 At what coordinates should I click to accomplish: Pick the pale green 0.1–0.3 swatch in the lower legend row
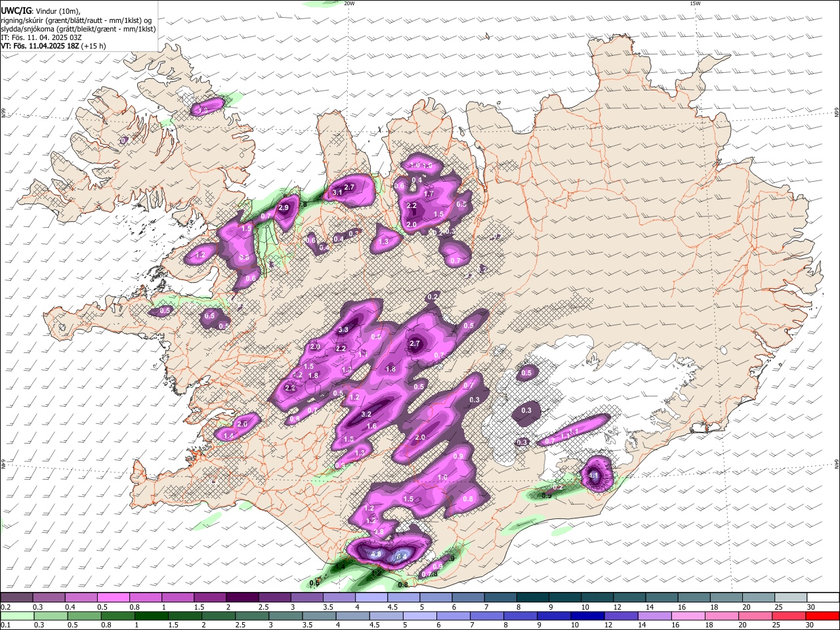click(17, 616)
